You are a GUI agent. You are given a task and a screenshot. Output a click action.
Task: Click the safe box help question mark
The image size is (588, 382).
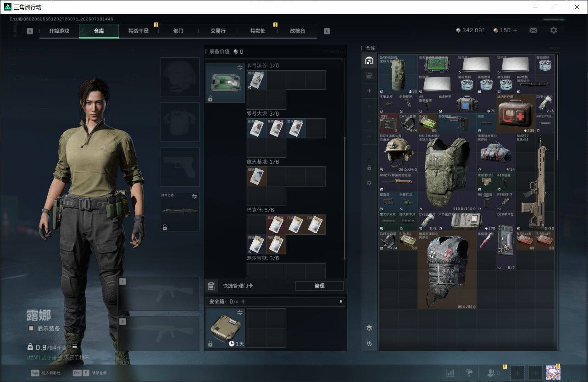[x=243, y=302]
